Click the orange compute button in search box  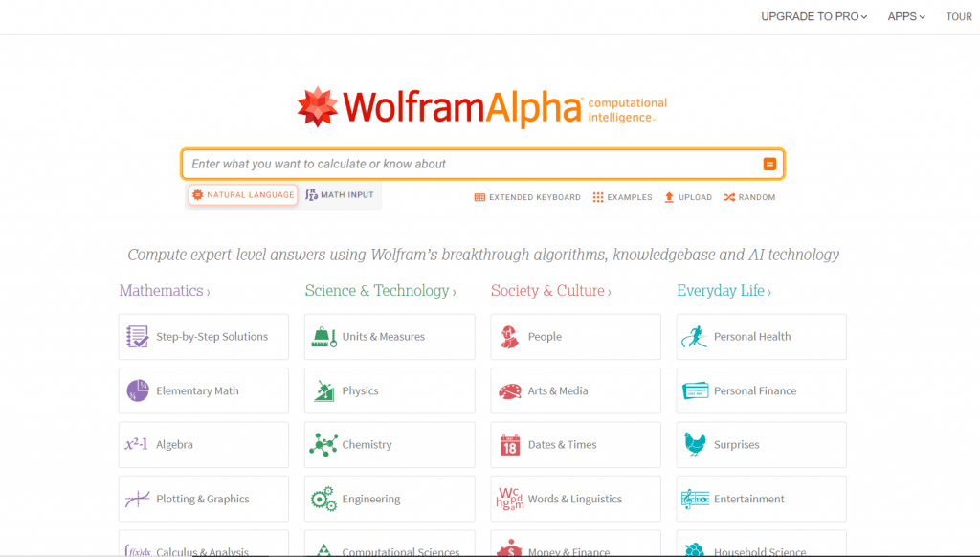pos(769,164)
